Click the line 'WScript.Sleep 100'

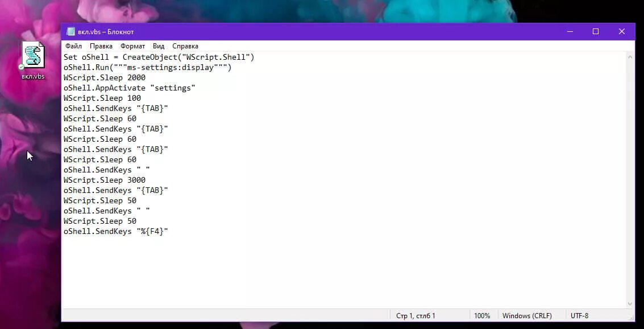click(102, 98)
